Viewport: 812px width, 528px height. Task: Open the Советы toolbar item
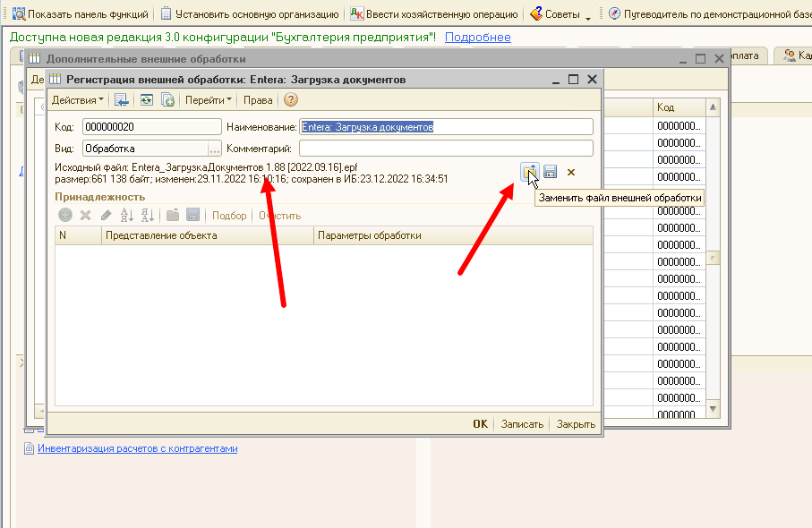[555, 14]
